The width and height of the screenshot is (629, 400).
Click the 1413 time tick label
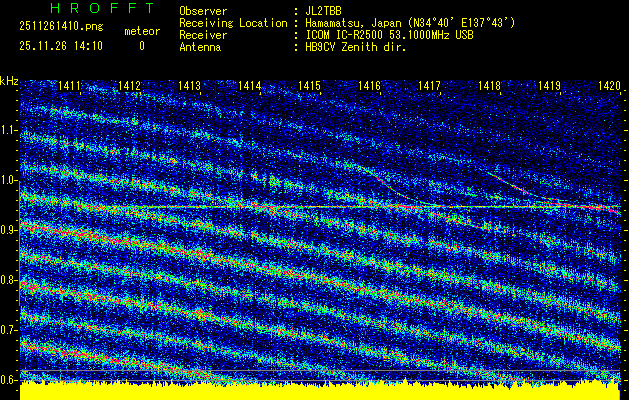coord(190,87)
